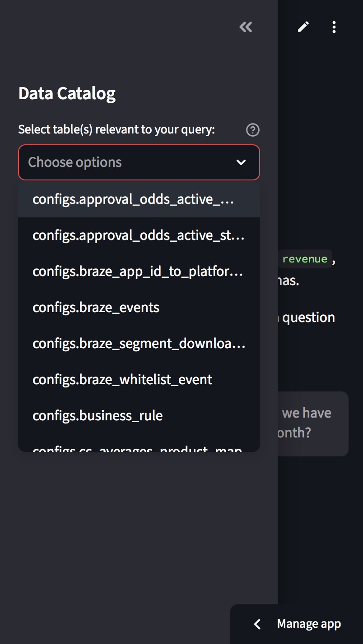Click the Manage app button

point(309,624)
